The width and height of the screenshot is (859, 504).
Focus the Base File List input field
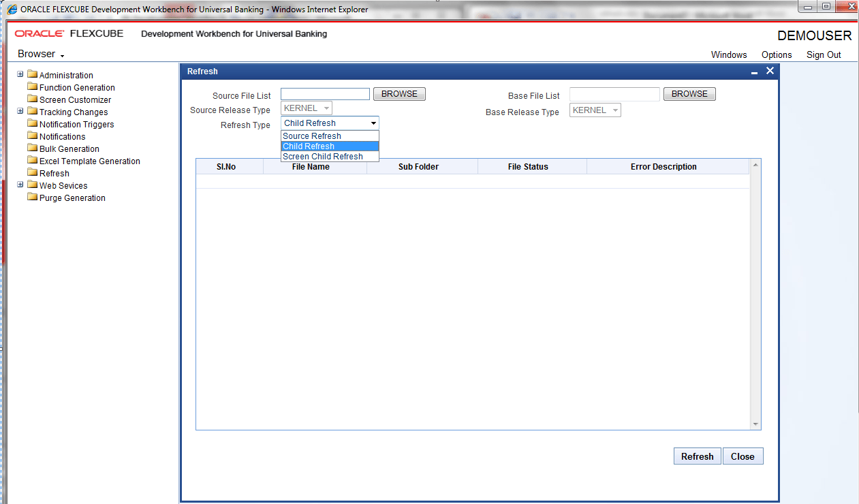(x=614, y=94)
